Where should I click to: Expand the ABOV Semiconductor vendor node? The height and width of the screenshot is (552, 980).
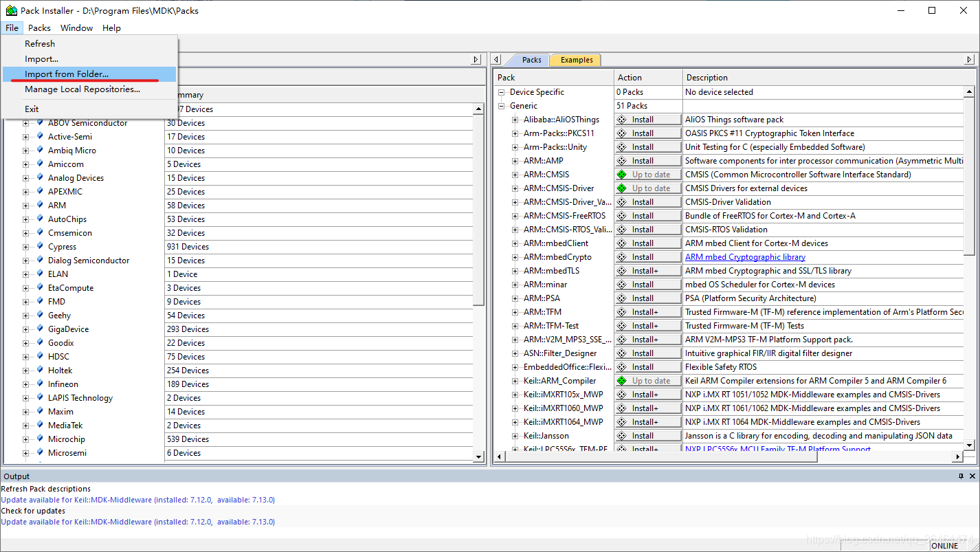[x=26, y=123]
